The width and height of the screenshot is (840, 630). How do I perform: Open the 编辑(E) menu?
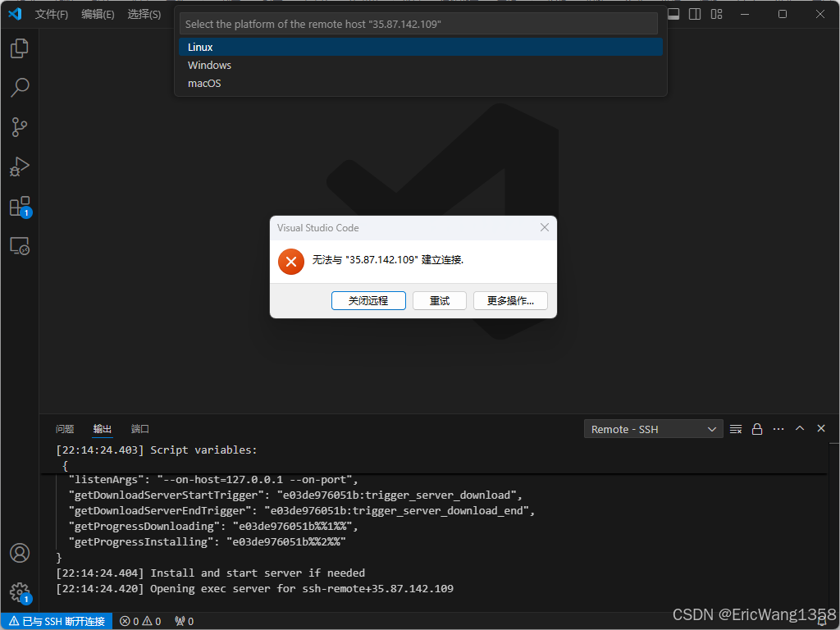pyautogui.click(x=98, y=14)
